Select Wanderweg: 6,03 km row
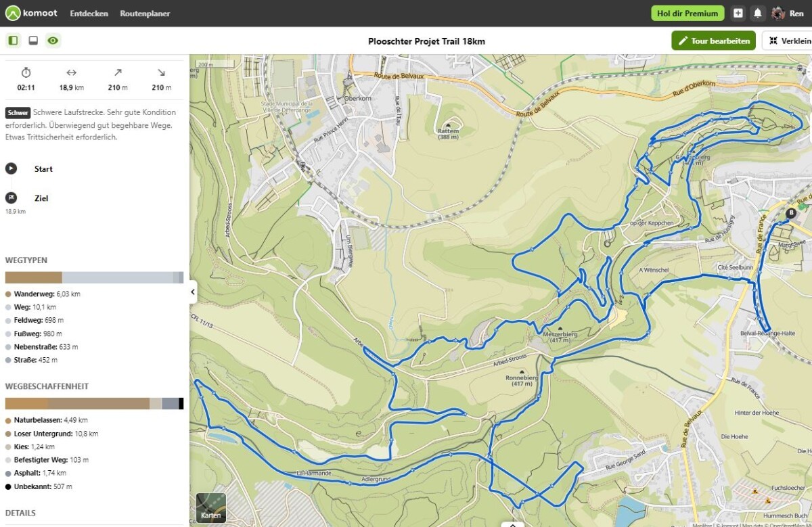The width and height of the screenshot is (812, 527). click(x=43, y=294)
